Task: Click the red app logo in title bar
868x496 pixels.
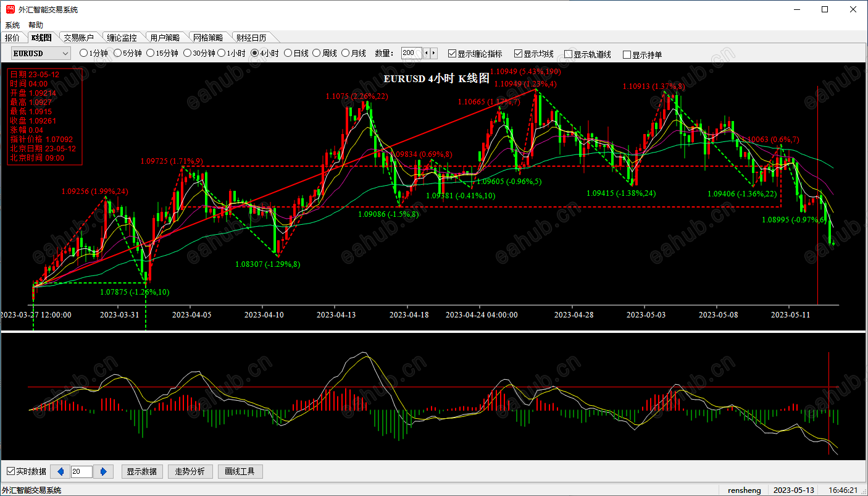Action: click(10, 9)
